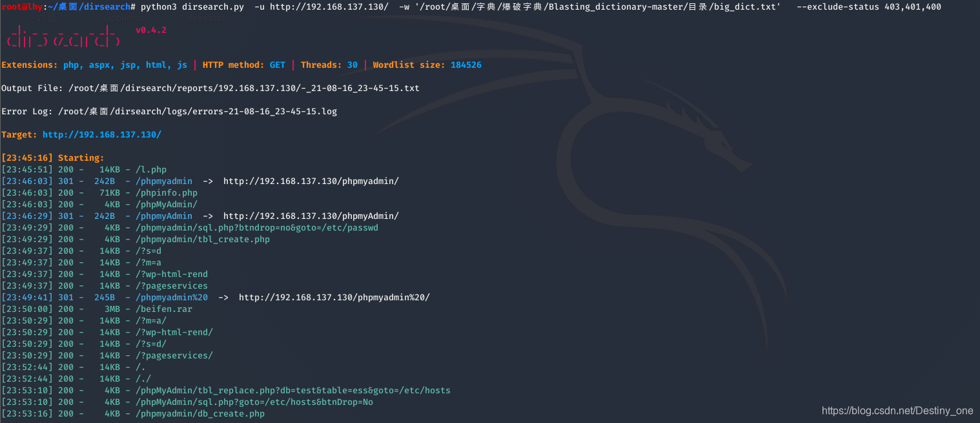Click the /?pageservices/ result entry
980x423 pixels.
(x=174, y=355)
